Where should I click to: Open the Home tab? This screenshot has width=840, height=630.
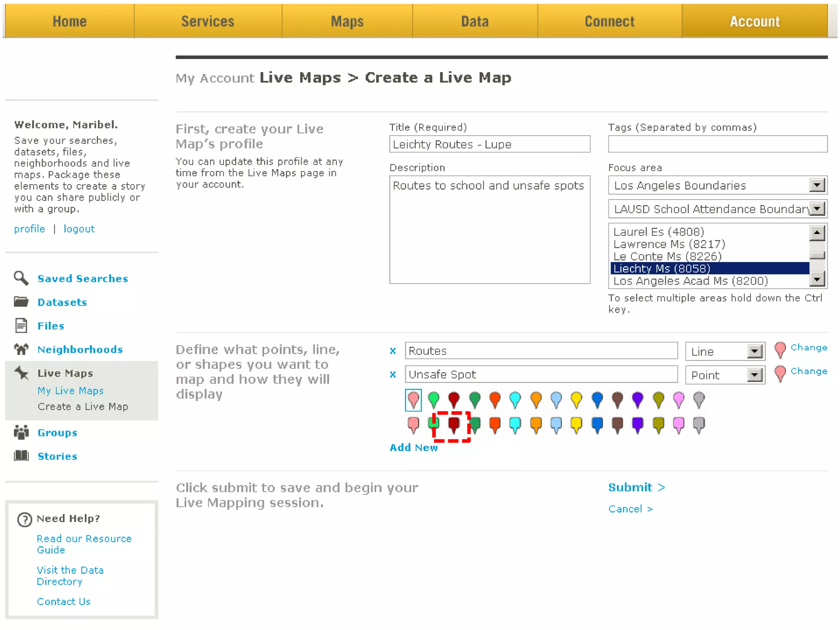(x=69, y=21)
